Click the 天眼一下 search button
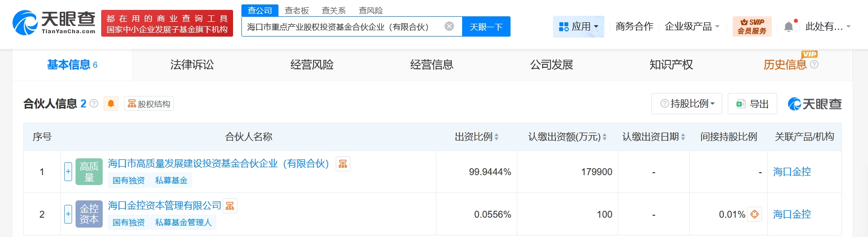 pos(486,27)
